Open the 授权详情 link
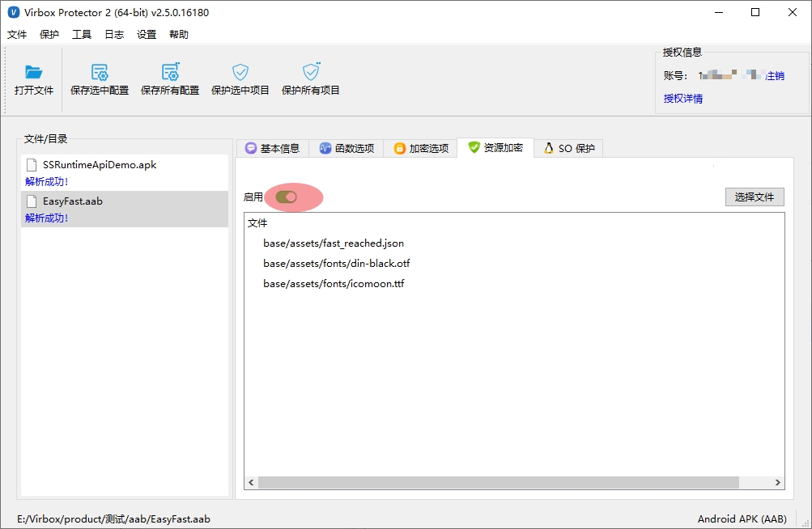812x529 pixels. (x=683, y=99)
